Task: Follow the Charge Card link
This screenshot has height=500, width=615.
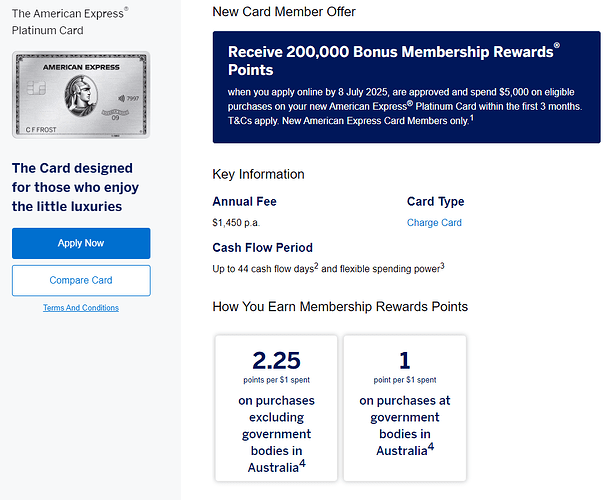Action: [434, 223]
